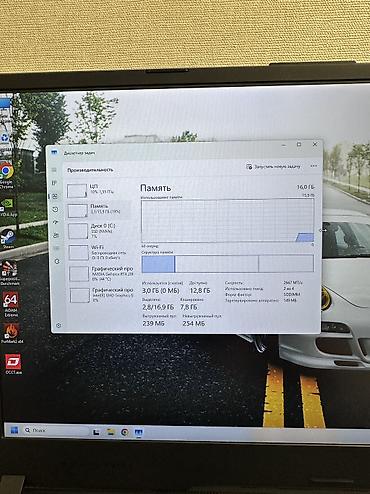Open File Explorer from the taskbar

click(x=111, y=432)
